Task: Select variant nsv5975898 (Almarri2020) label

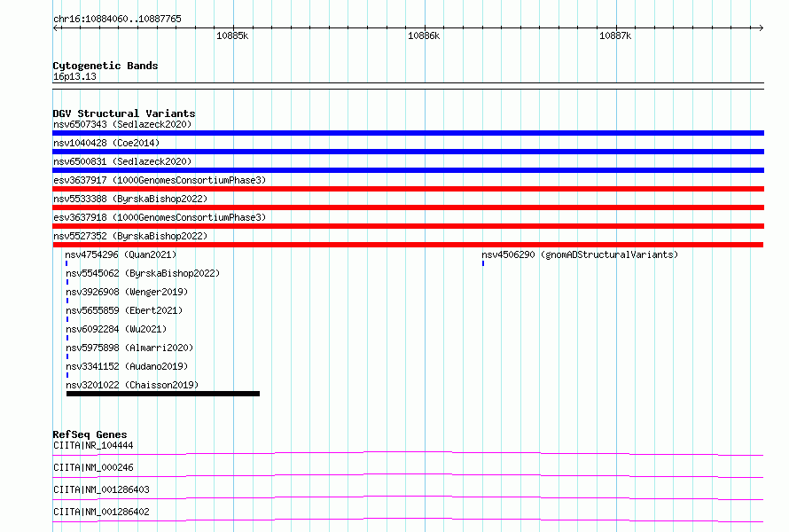Action: (129, 348)
